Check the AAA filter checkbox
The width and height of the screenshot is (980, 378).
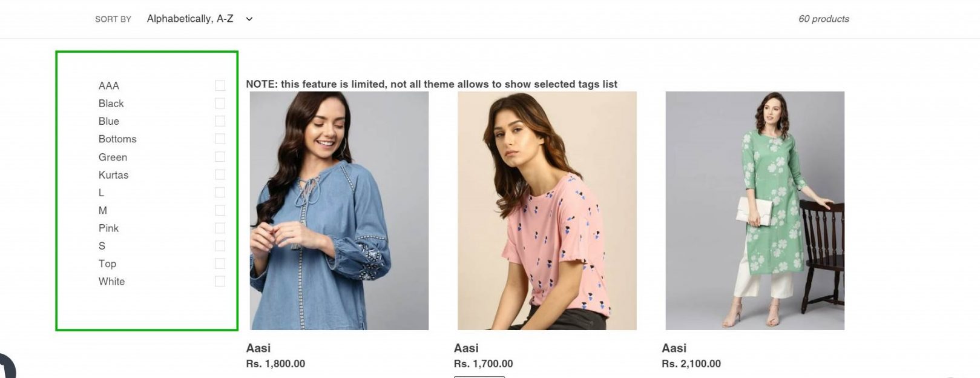click(220, 85)
